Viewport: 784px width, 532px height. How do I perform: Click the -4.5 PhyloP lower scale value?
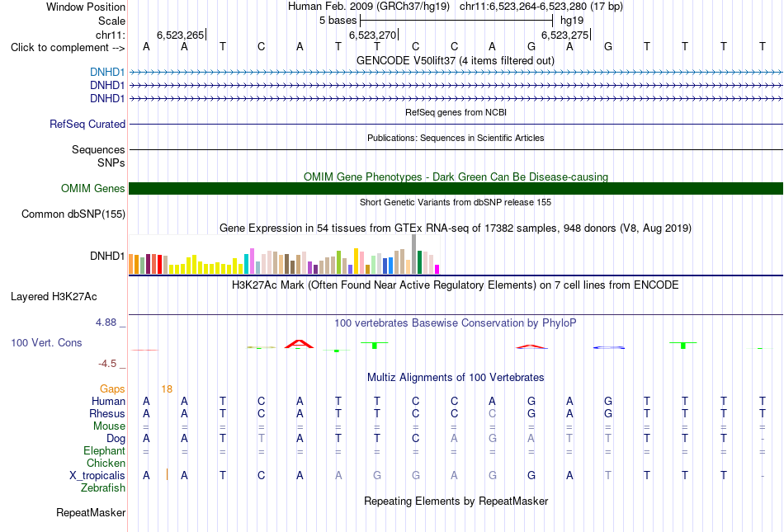tap(107, 364)
